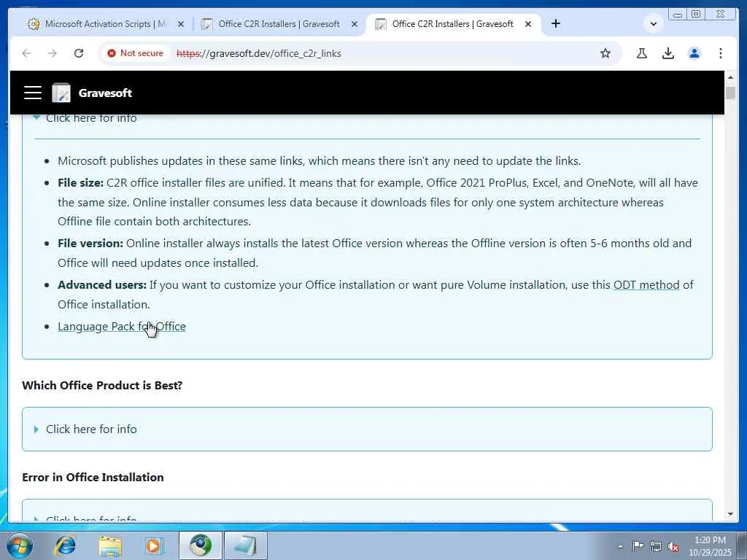Close the Microsoft Activation Scripts tab
Viewport: 747px width, 560px height.
(x=181, y=24)
